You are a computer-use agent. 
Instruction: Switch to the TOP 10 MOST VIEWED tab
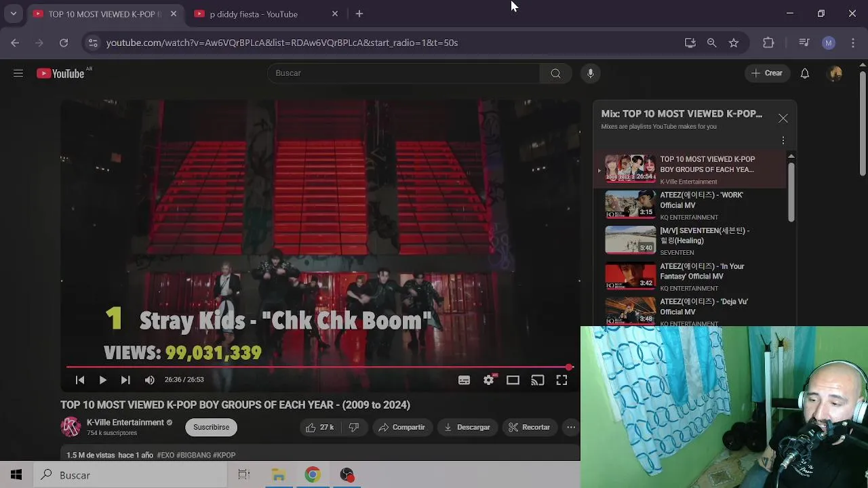105,14
